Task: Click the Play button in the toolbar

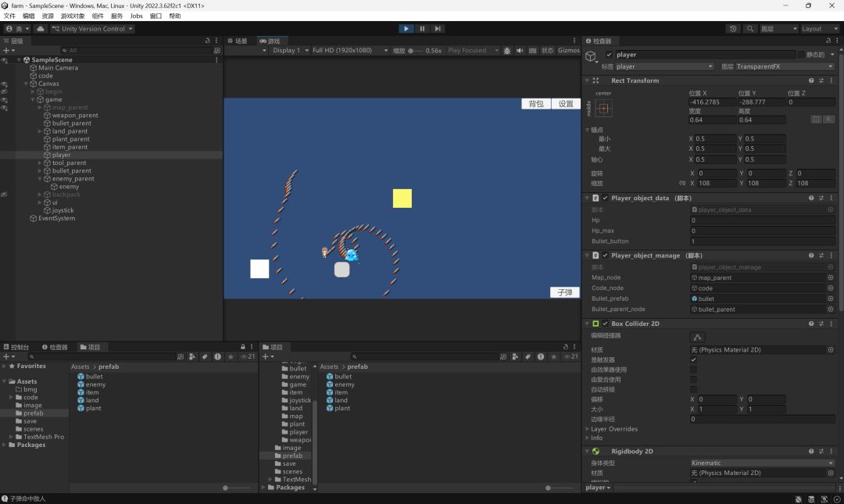Action: tap(406, 29)
